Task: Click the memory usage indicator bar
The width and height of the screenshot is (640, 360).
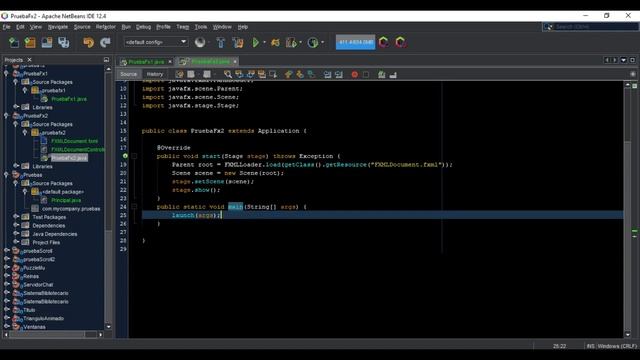Action: (355, 42)
